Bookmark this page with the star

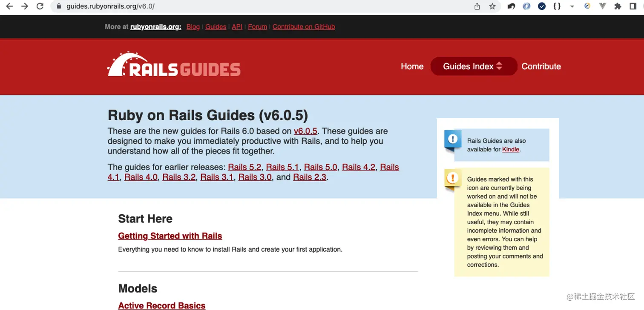(492, 6)
